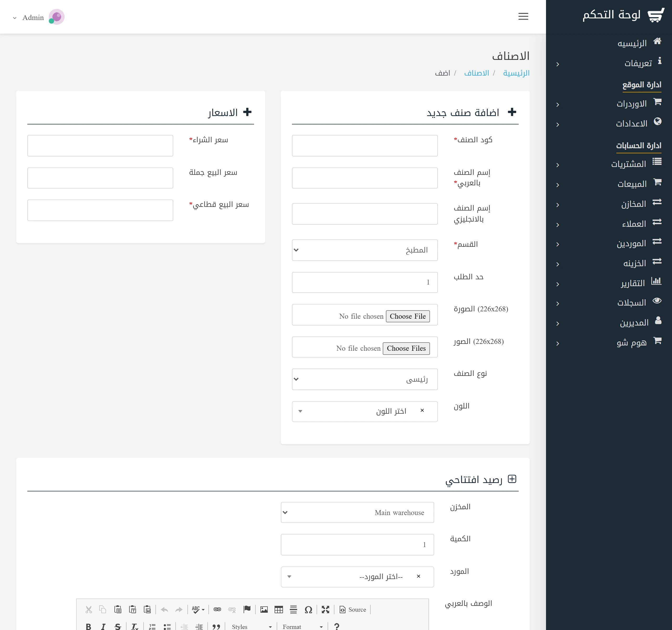Viewport: 672px width, 630px height.
Task: Click the hamburger menu icon in header
Action: 523,16
